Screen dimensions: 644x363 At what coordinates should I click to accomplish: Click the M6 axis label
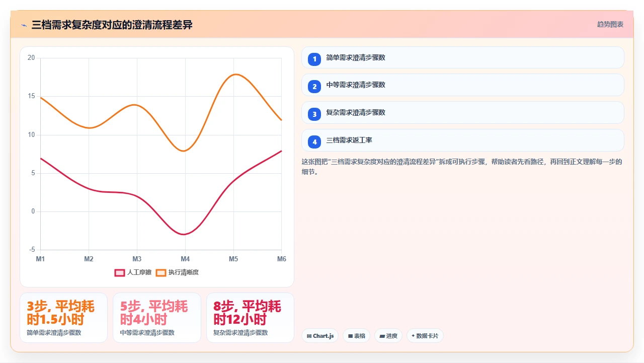(x=282, y=259)
